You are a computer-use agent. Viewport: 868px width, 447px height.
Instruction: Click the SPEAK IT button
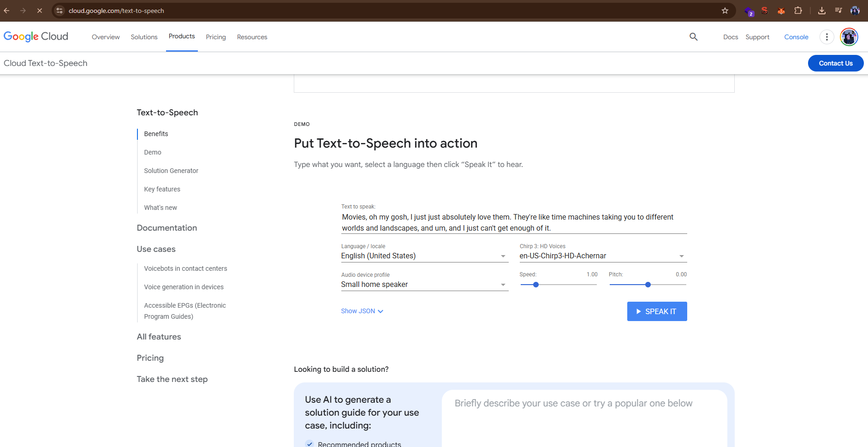click(x=657, y=311)
